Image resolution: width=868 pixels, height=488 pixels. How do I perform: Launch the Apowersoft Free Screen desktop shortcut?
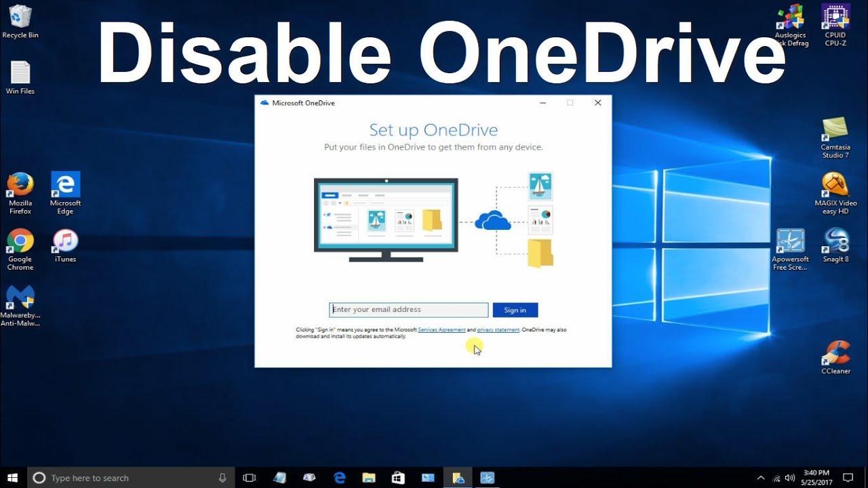[x=791, y=249]
